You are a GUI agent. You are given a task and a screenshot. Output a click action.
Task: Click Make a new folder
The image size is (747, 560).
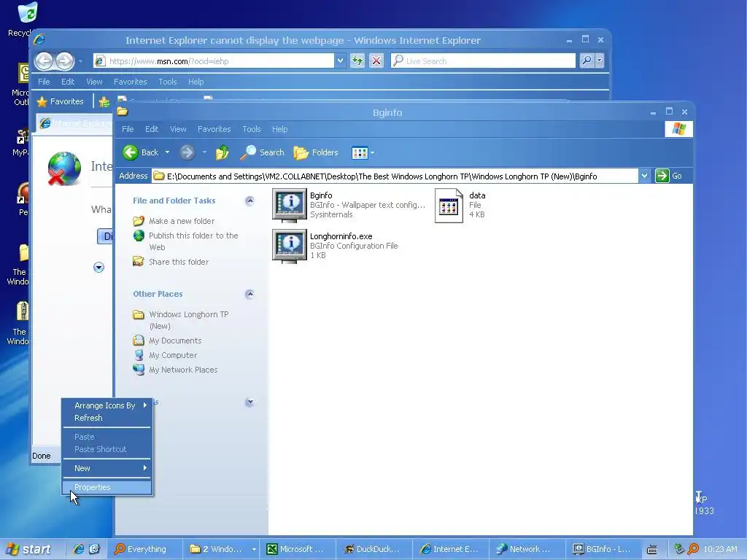coord(182,221)
